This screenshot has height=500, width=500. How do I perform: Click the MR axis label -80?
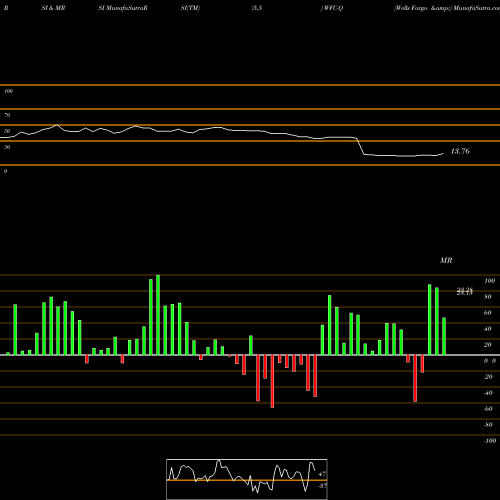pyautogui.click(x=488, y=425)
